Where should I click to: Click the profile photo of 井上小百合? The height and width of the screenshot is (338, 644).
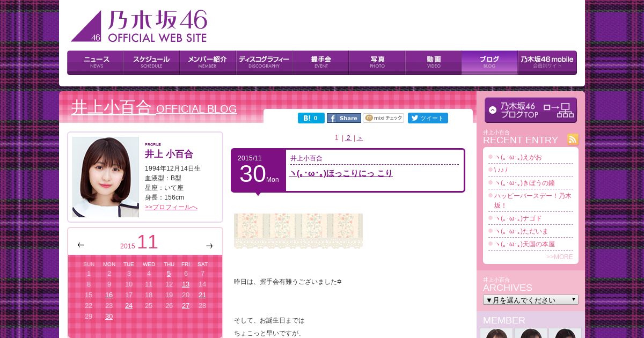click(x=106, y=177)
